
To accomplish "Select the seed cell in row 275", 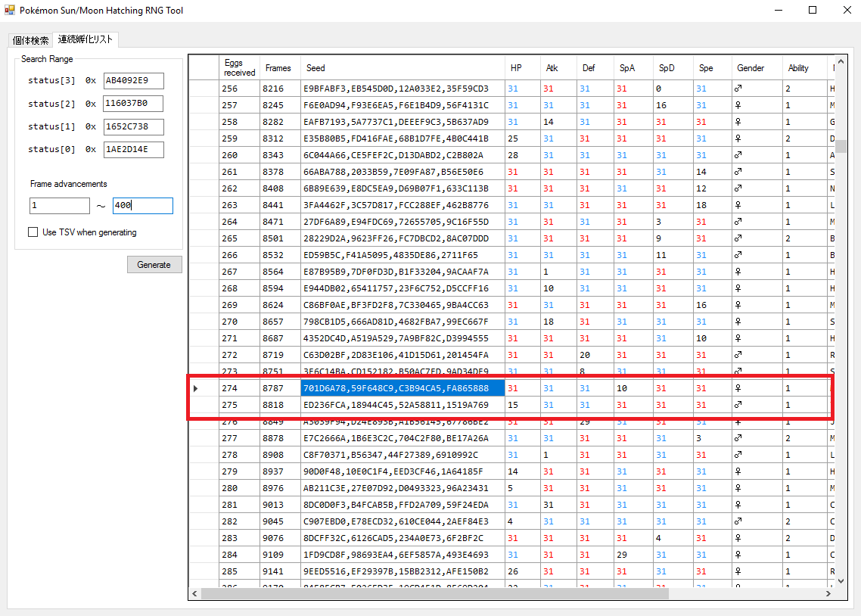I will [402, 405].
